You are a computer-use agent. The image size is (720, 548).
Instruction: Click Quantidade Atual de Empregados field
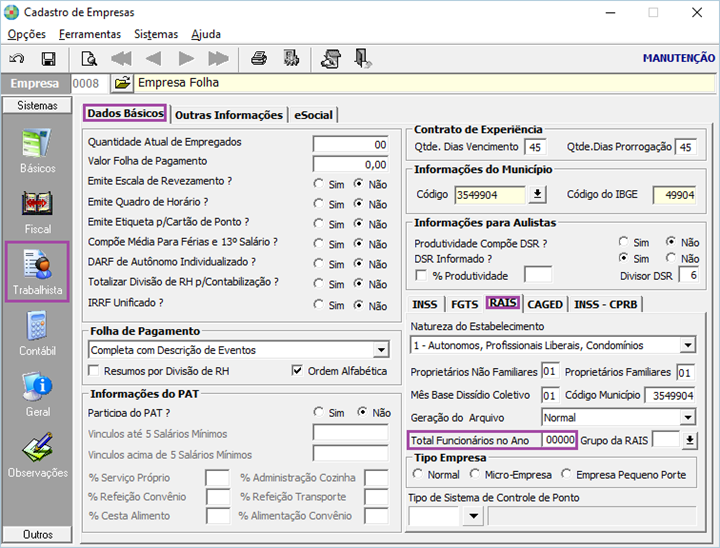(x=350, y=144)
